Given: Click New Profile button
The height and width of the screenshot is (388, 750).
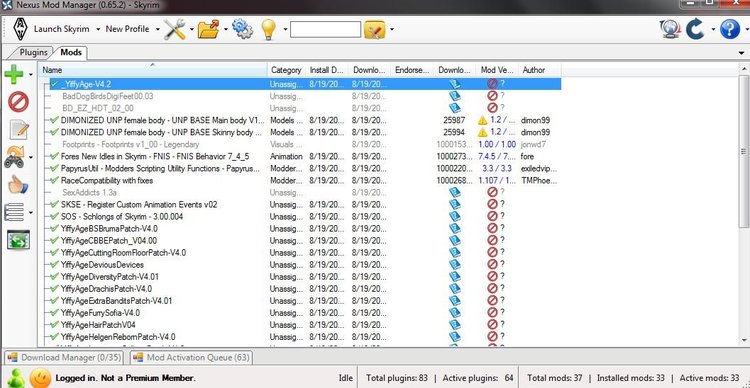Looking at the screenshot, I should pos(127,29).
